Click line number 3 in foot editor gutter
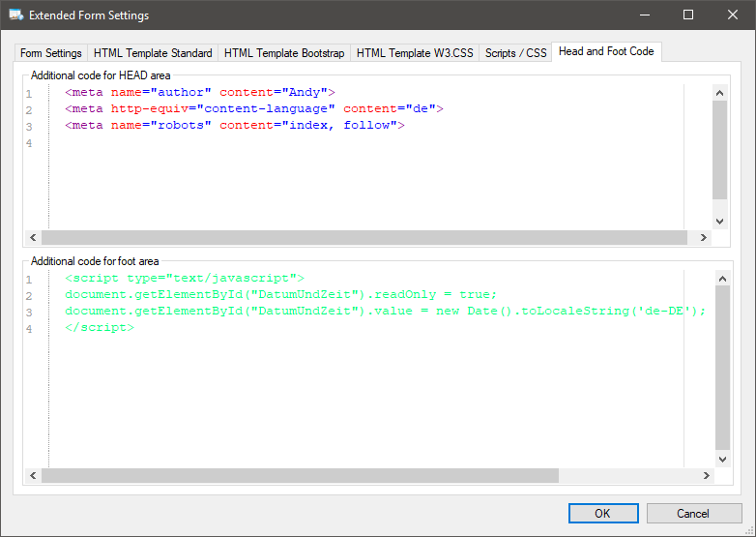 (x=29, y=313)
